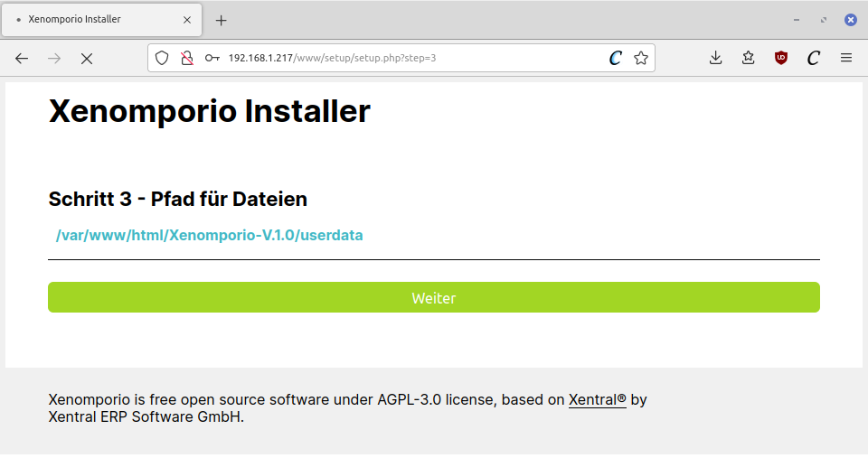Open the Firefox hamburger menu
Viewport: 868px width, 458px height.
tap(846, 58)
